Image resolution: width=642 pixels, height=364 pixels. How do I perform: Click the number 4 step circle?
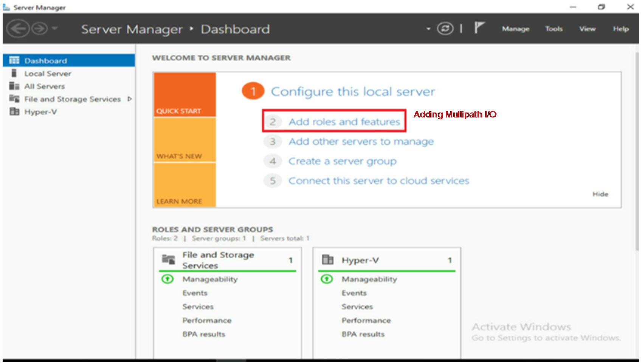[x=273, y=161]
